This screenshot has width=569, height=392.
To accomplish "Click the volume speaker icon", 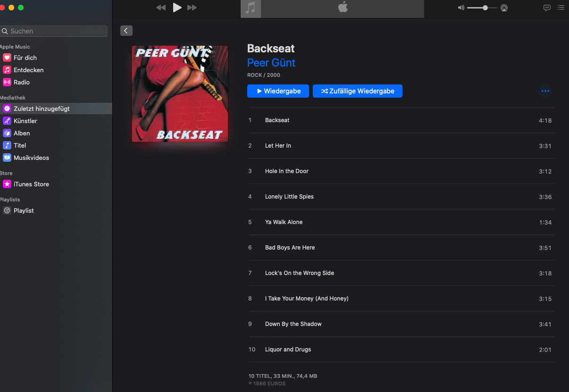I will click(x=461, y=8).
